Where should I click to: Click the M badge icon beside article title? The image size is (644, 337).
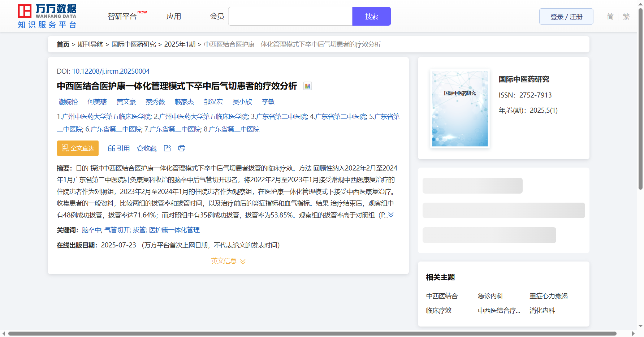click(x=308, y=86)
